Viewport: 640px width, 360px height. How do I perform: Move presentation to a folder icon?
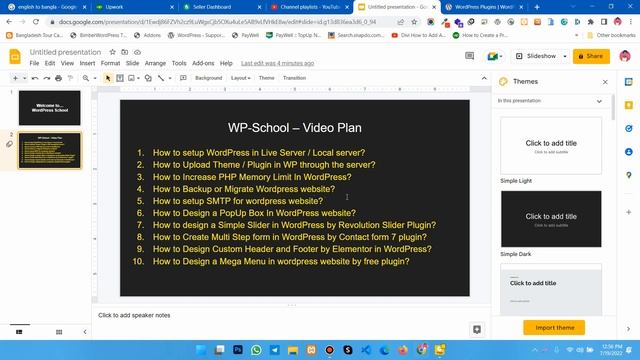(125, 52)
